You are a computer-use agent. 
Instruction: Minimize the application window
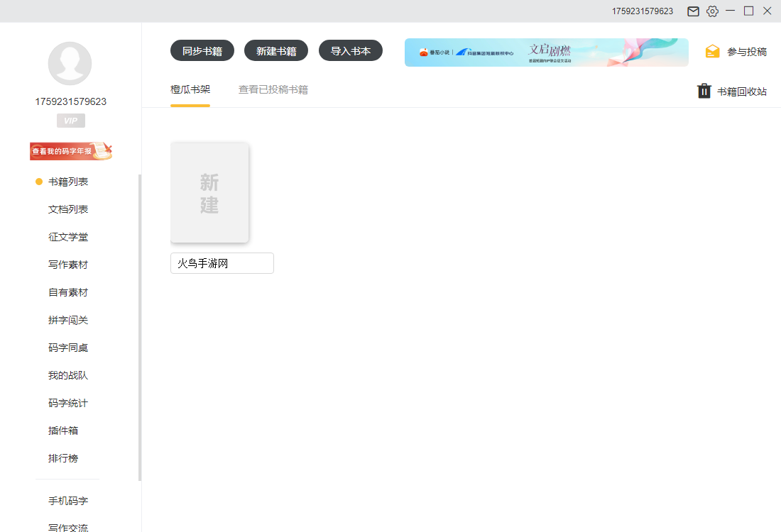[x=730, y=11]
